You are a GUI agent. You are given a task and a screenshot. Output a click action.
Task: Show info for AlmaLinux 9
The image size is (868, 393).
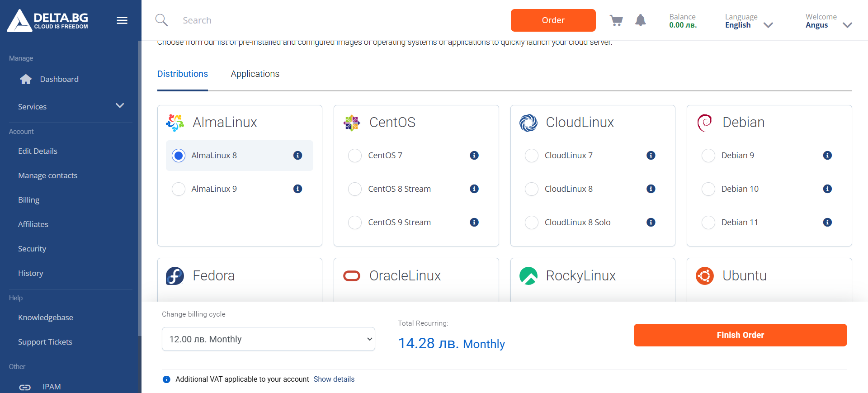297,189
